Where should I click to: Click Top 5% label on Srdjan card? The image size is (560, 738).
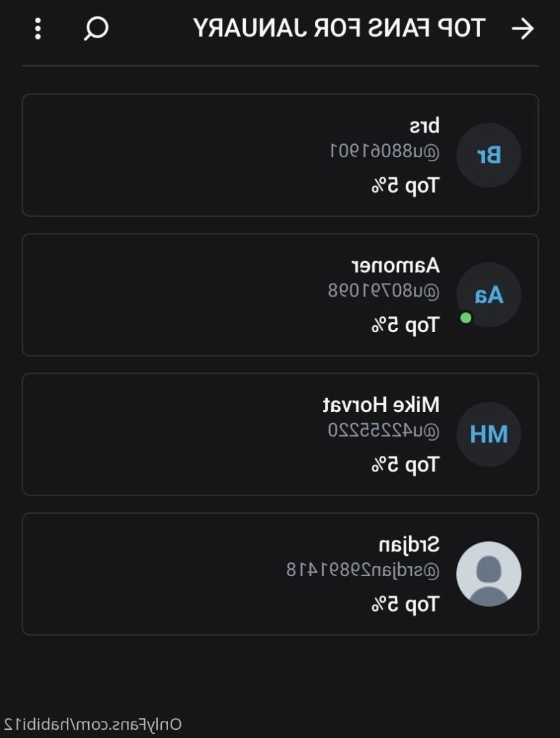405,604
